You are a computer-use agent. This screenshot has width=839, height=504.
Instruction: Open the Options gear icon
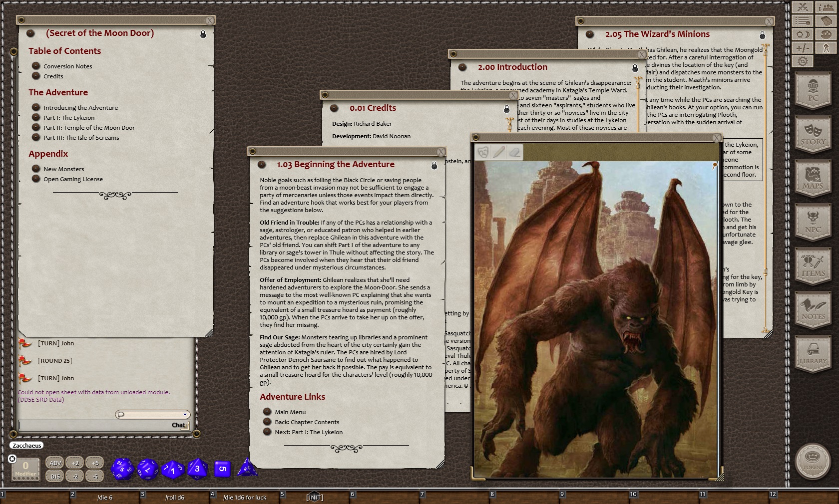coord(803,61)
